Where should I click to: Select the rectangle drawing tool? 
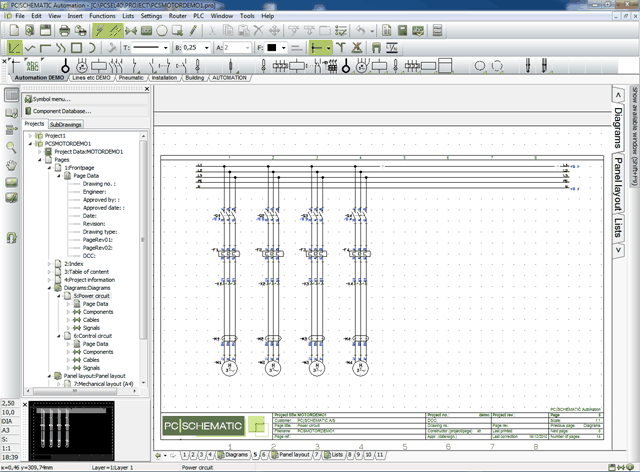point(76,48)
